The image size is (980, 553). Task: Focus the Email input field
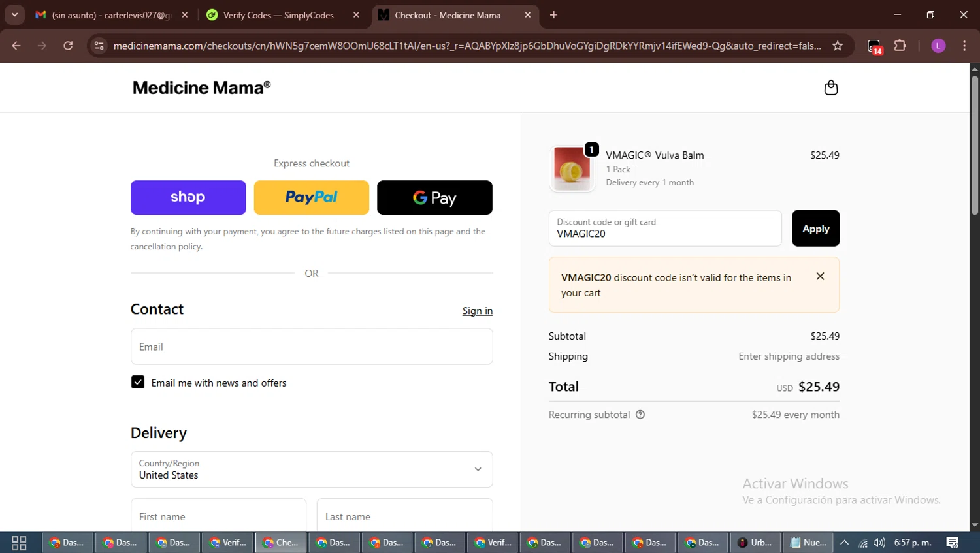tap(312, 347)
